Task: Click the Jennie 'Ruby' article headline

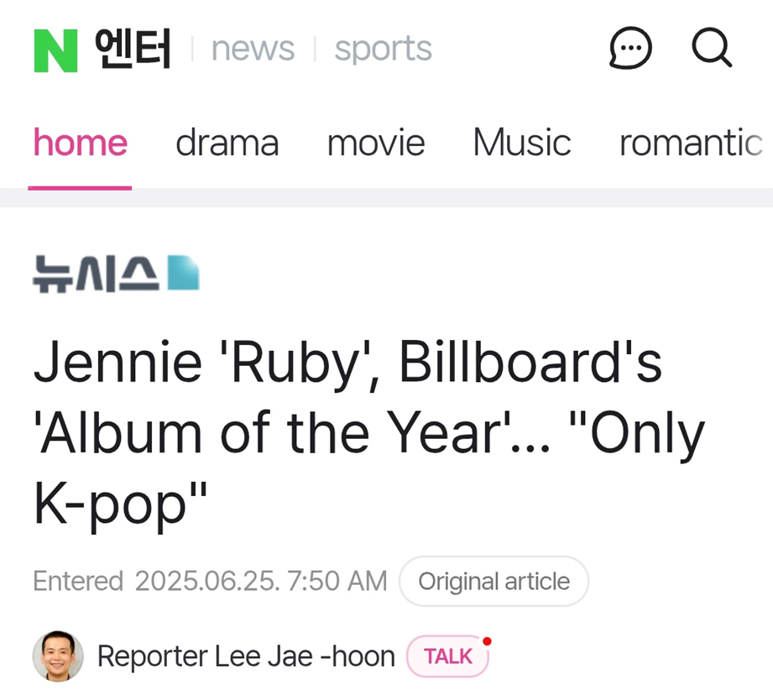Action: pos(369,433)
